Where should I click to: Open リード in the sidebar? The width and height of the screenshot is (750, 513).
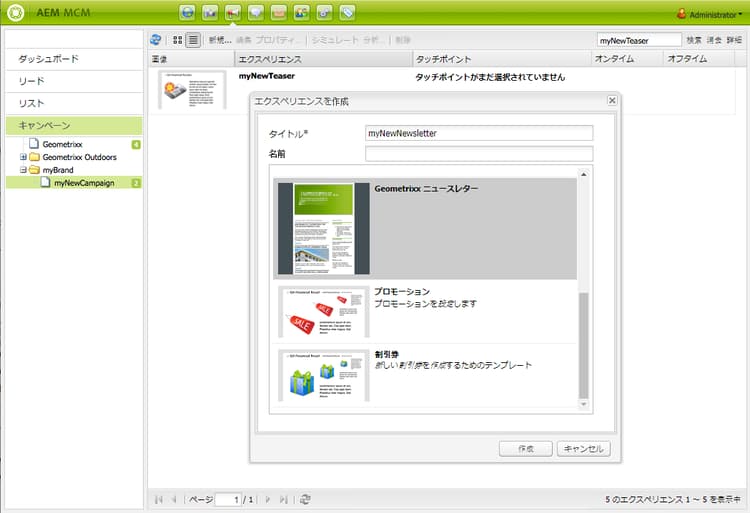pos(74,81)
